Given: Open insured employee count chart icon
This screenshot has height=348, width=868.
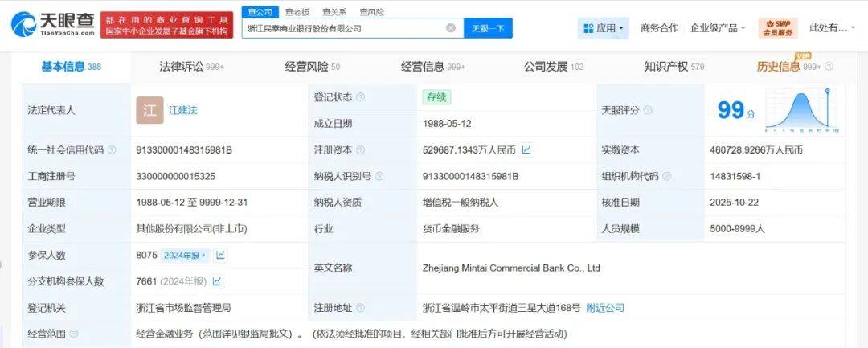Looking at the screenshot, I should [x=220, y=256].
